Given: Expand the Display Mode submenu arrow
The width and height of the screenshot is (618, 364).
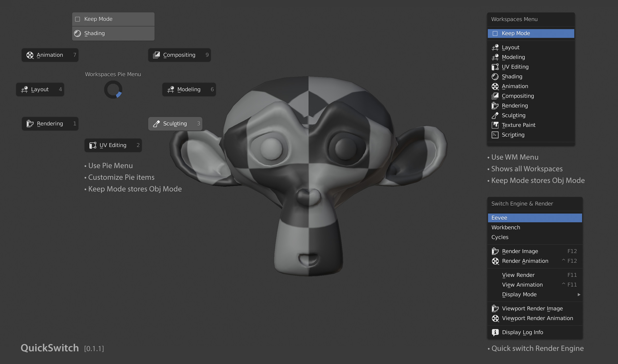Looking at the screenshot, I should (x=579, y=295).
